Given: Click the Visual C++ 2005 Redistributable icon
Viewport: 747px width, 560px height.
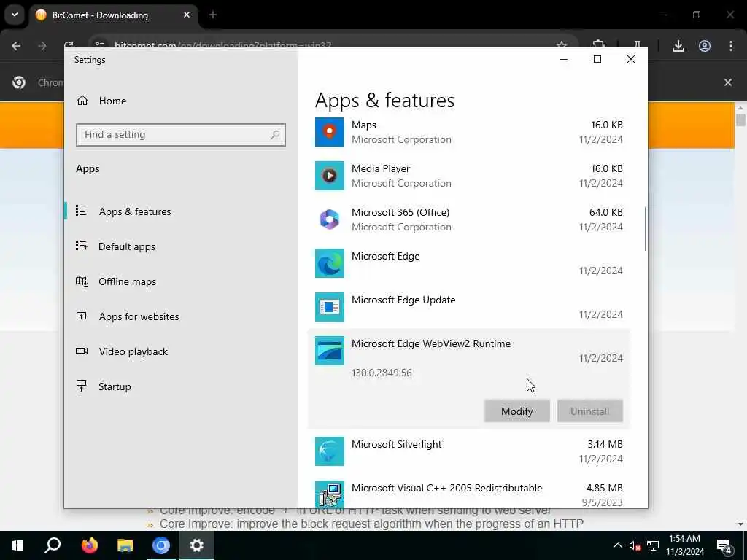Looking at the screenshot, I should coord(329,494).
